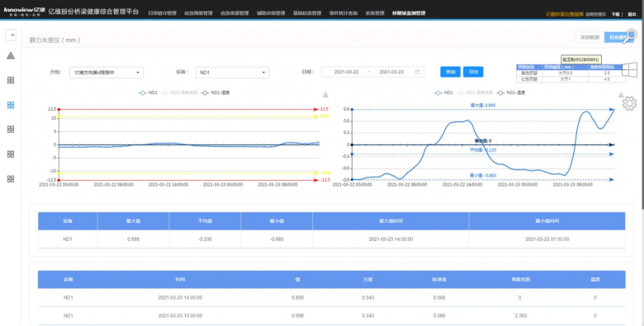The width and height of the screenshot is (644, 326).
Task: Expand the collapse chevron above the sidebar
Action: pyautogui.click(x=11, y=35)
